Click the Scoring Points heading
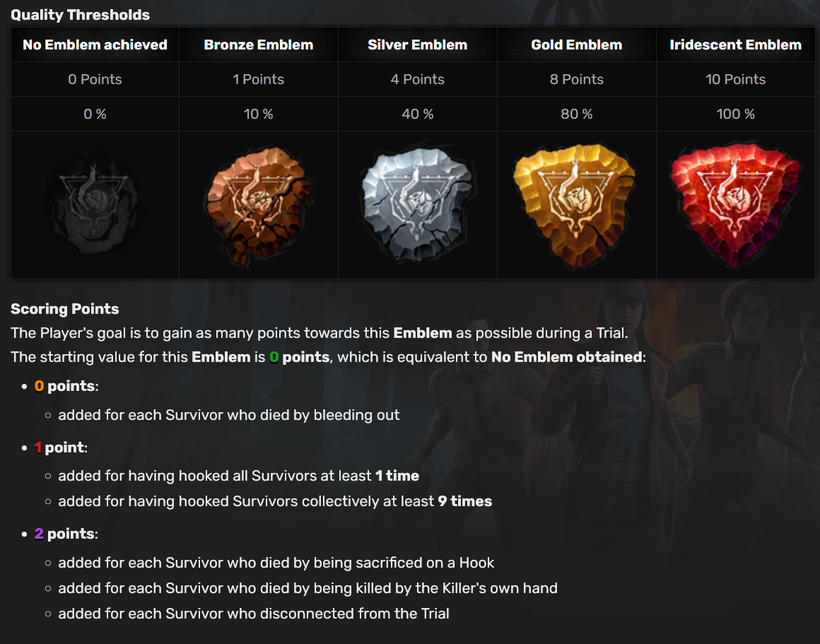Viewport: 820px width, 644px height. click(x=65, y=309)
